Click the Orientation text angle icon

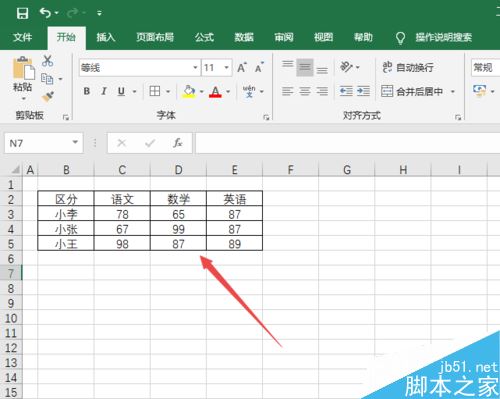pos(346,67)
